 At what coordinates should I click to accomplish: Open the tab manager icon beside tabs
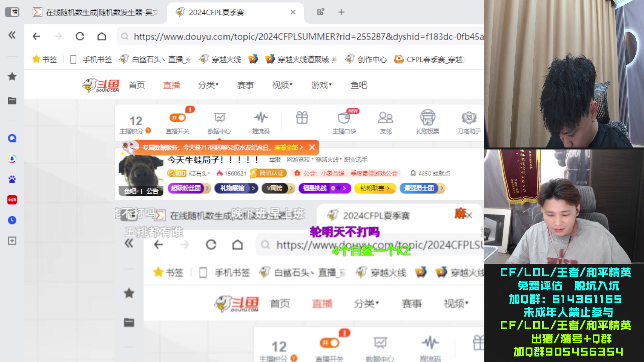pos(320,12)
